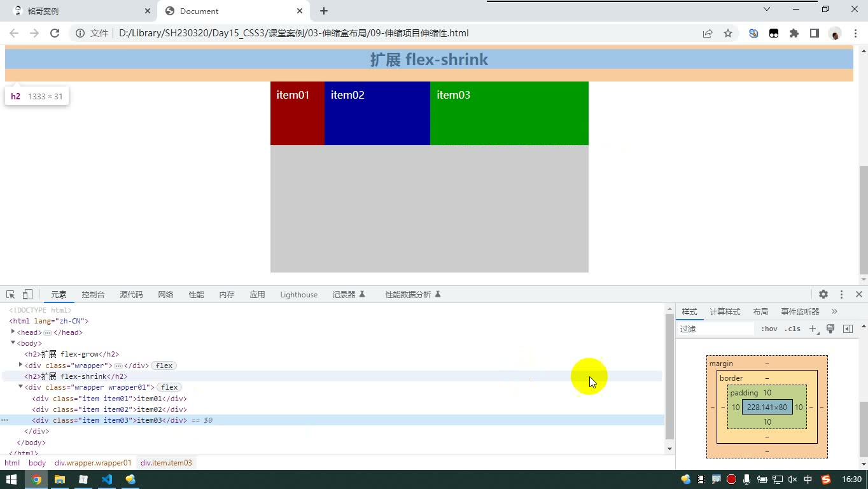Open the Lighthouse tab
Viewport: 868px width, 489px height.
tap(298, 295)
